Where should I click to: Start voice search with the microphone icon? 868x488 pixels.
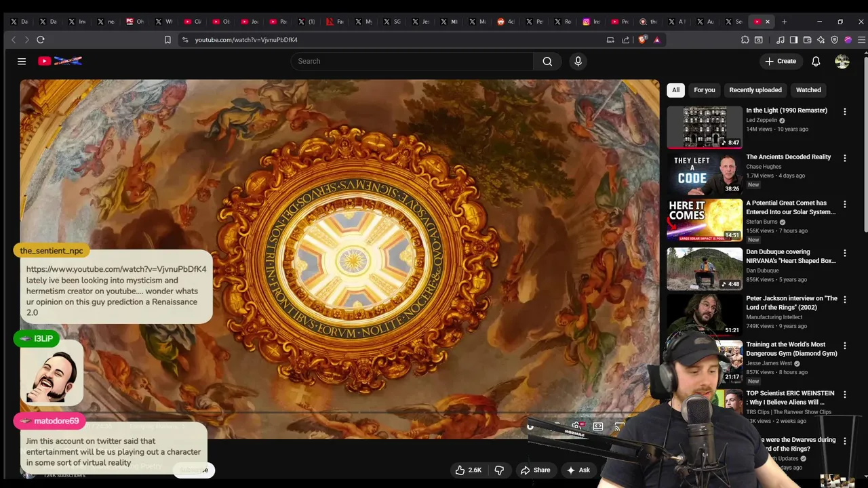coord(578,61)
